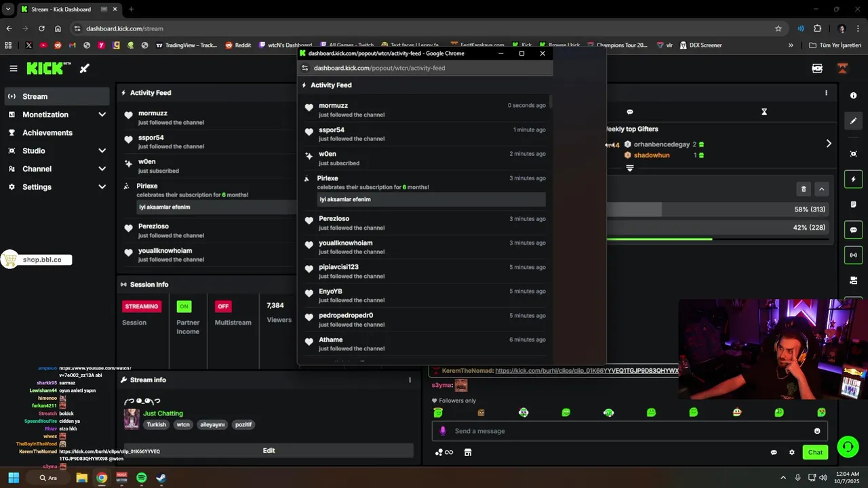
Task: Click the camera layout icon in right sidebar
Action: click(x=854, y=281)
